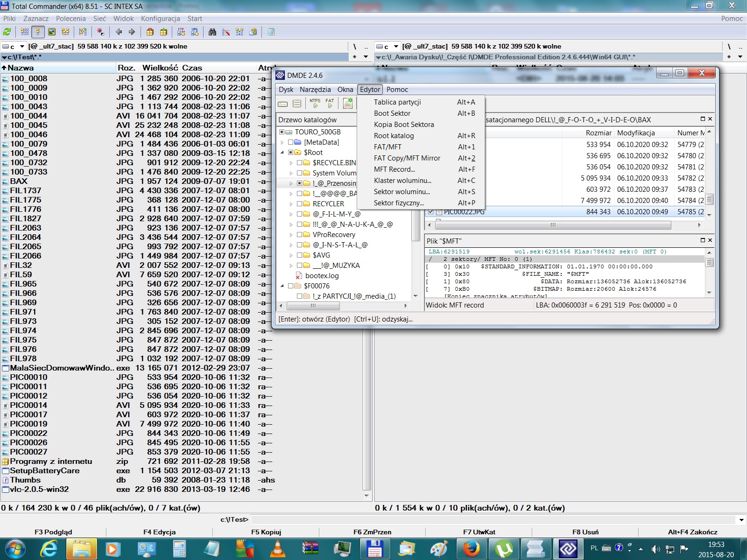Collapse the $F00076 tree node
This screenshot has height=560, width=747.
(x=282, y=286)
